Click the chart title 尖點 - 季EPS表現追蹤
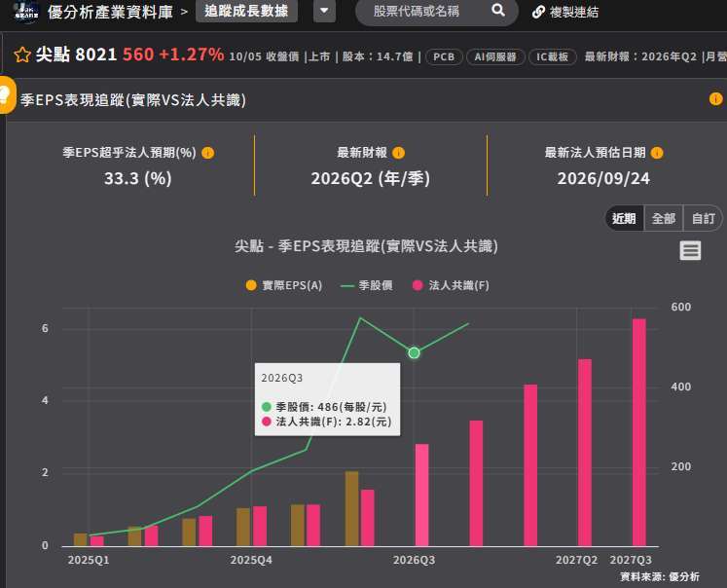 [x=366, y=245]
